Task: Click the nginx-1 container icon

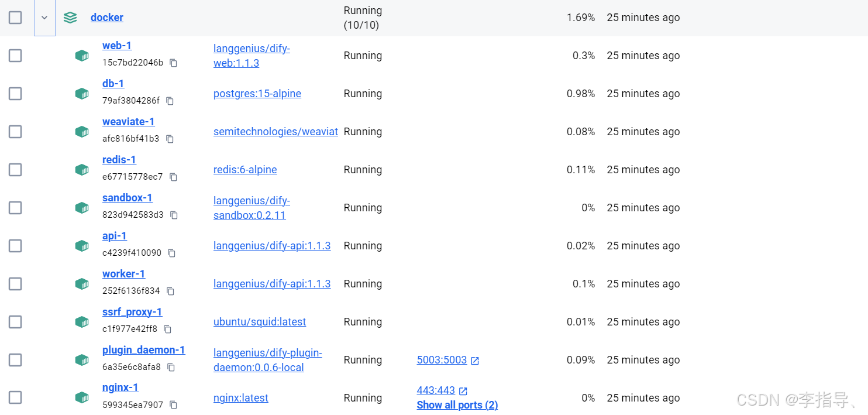Action: pyautogui.click(x=82, y=398)
